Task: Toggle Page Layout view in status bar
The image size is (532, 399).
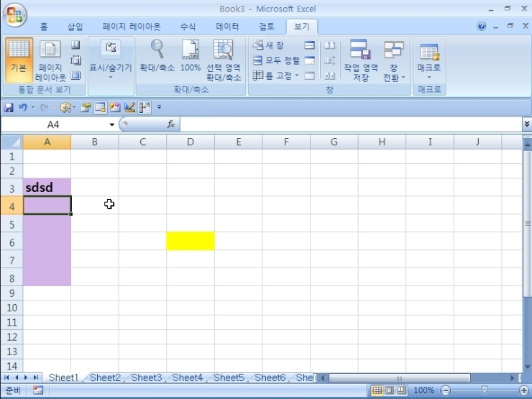Action: point(390,390)
